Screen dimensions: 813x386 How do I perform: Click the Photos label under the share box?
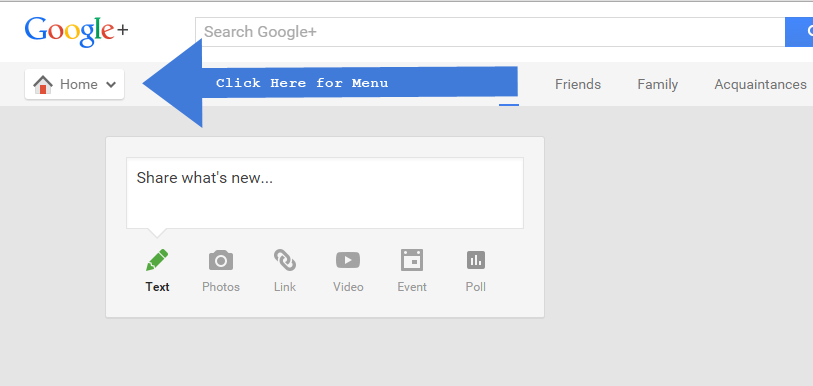point(221,287)
